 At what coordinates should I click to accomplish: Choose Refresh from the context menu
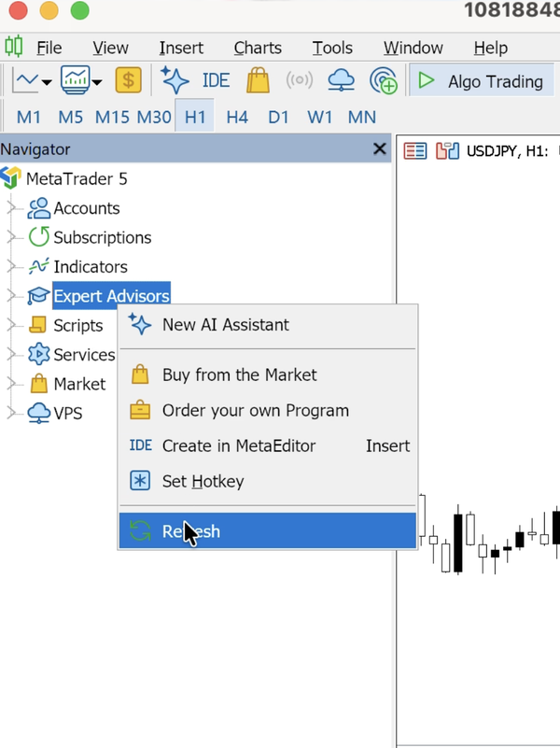coord(267,531)
